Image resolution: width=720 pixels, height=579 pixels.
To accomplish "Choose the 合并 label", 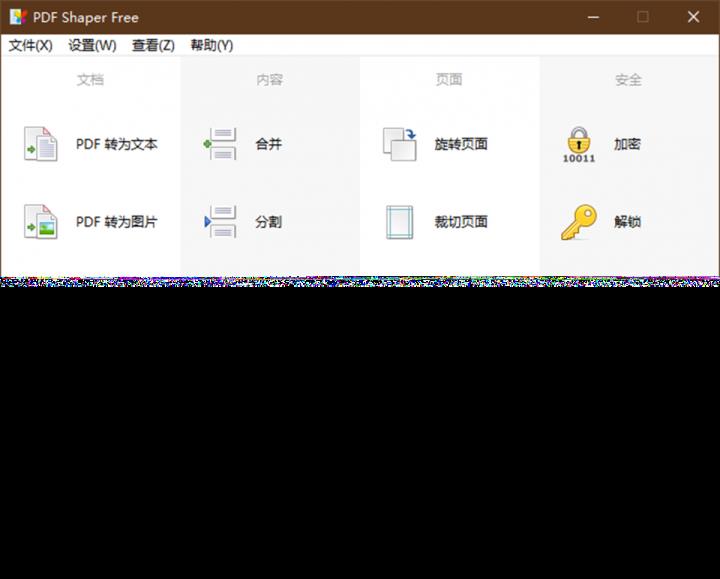I will click(269, 144).
